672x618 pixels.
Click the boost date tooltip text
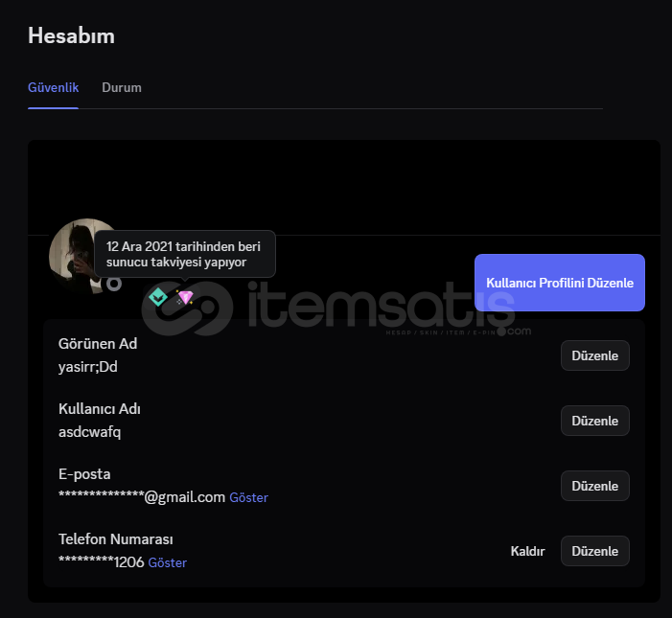pos(183,254)
